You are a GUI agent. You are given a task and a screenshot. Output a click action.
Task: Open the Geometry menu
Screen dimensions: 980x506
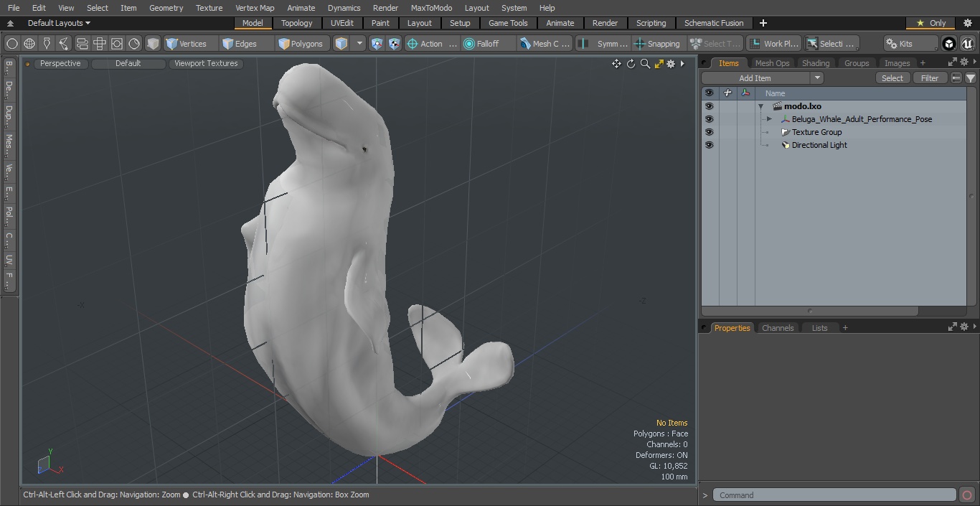pos(166,8)
